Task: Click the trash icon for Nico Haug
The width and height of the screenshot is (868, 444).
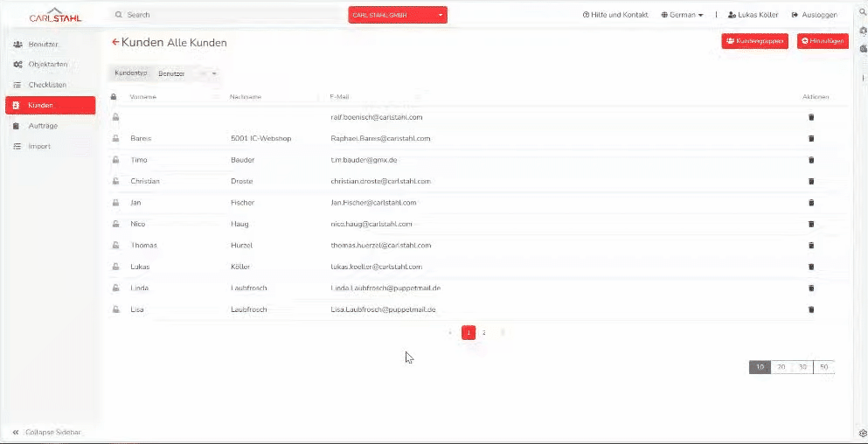Action: [x=810, y=224]
